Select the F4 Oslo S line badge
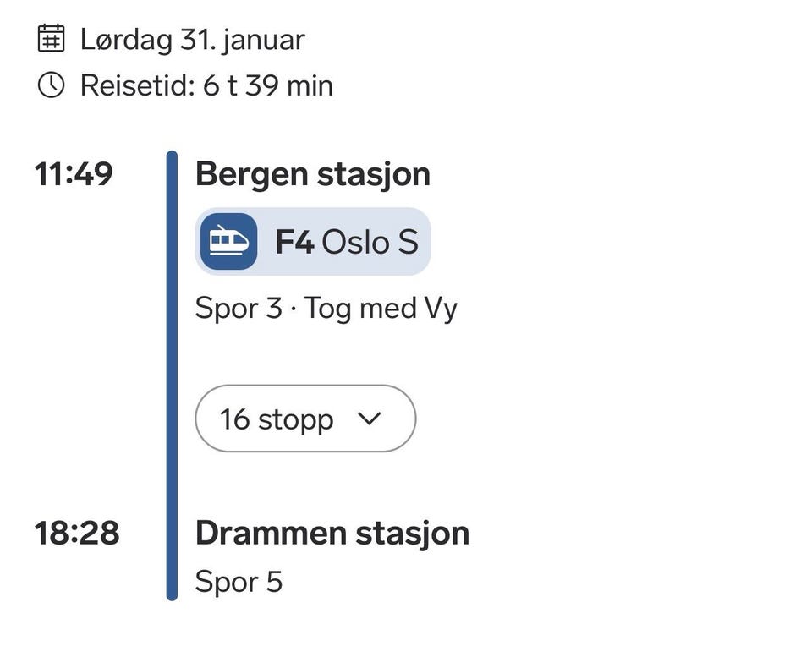This screenshot has width=812, height=646. coord(313,242)
